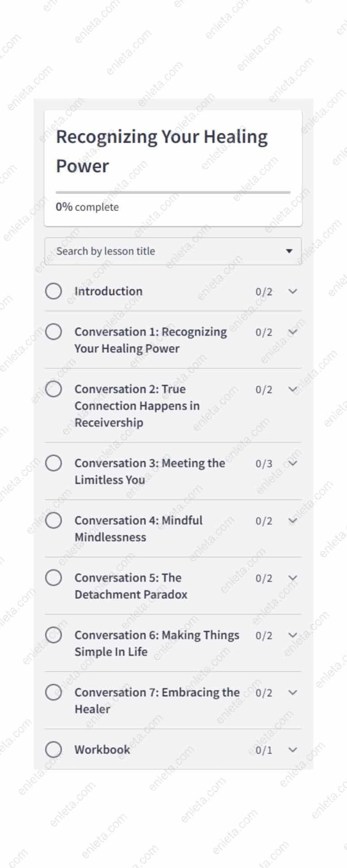Click the Conversation 3 status circle icon
Image resolution: width=347 pixels, height=868 pixels.
tap(53, 463)
